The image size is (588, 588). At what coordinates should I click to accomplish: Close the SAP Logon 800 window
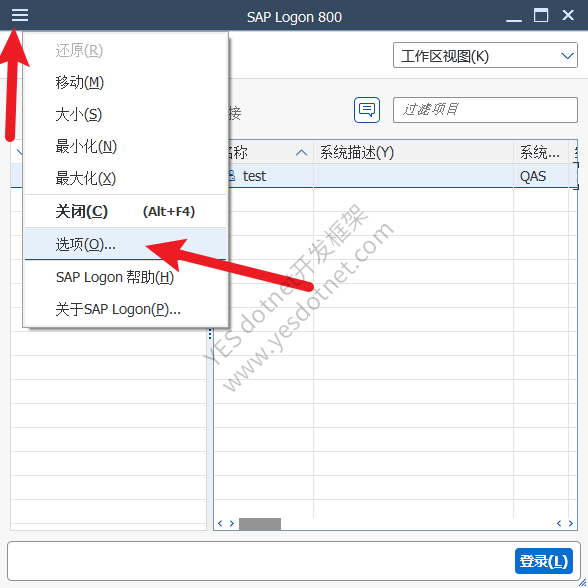[568, 15]
